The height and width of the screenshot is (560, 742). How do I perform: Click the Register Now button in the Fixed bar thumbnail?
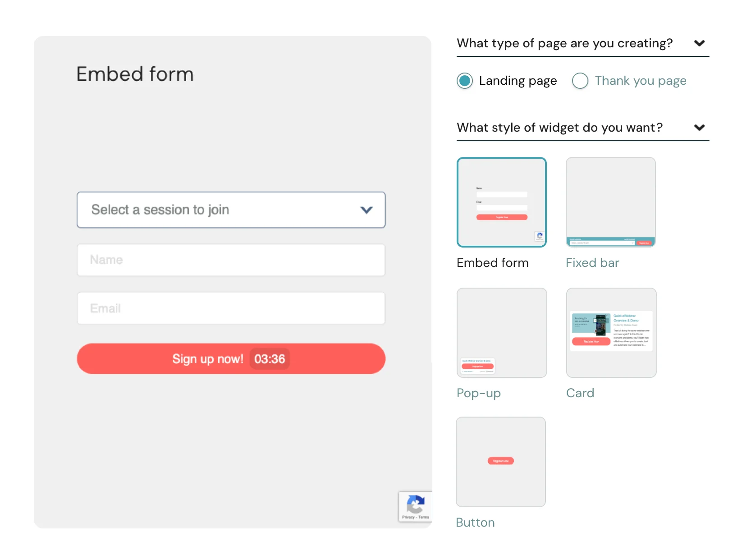tap(644, 243)
